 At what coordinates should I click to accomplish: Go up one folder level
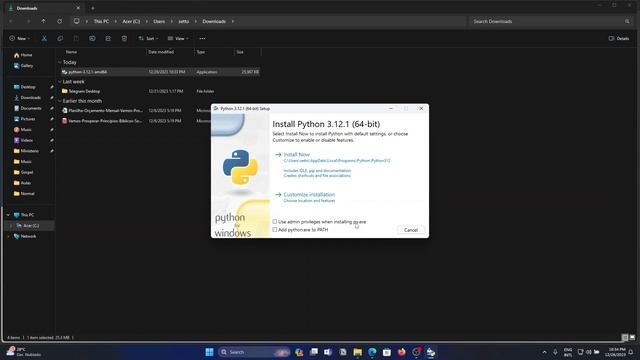tap(44, 21)
